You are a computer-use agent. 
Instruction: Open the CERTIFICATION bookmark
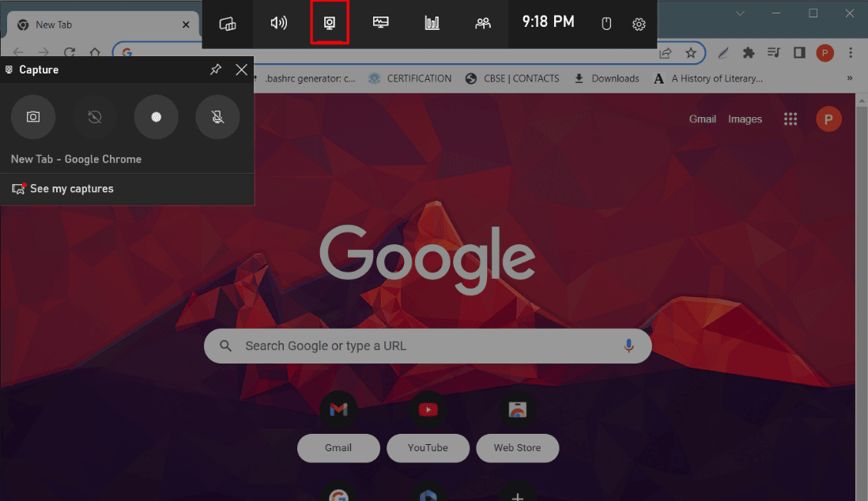pos(410,78)
